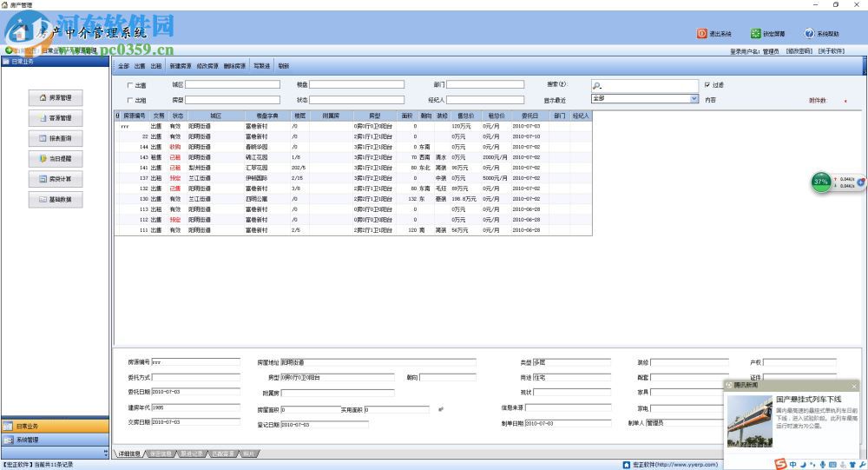
Task: Open the 国产悬挂式列车下线 news thumbnail
Action: (x=750, y=421)
